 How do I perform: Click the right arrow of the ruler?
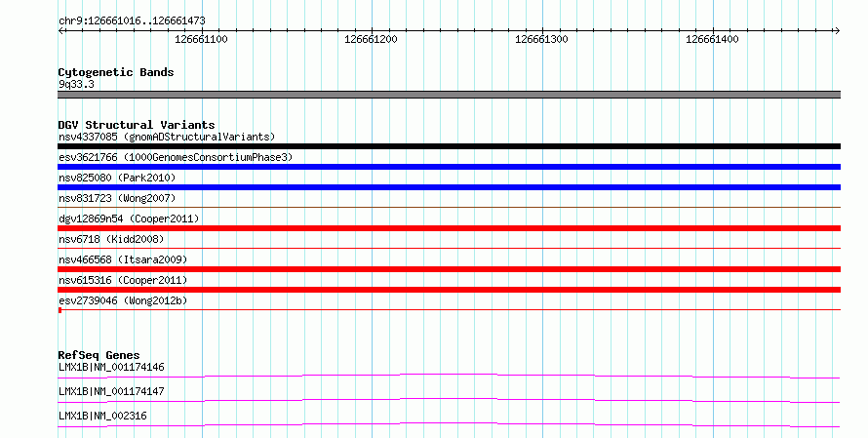tap(837, 31)
